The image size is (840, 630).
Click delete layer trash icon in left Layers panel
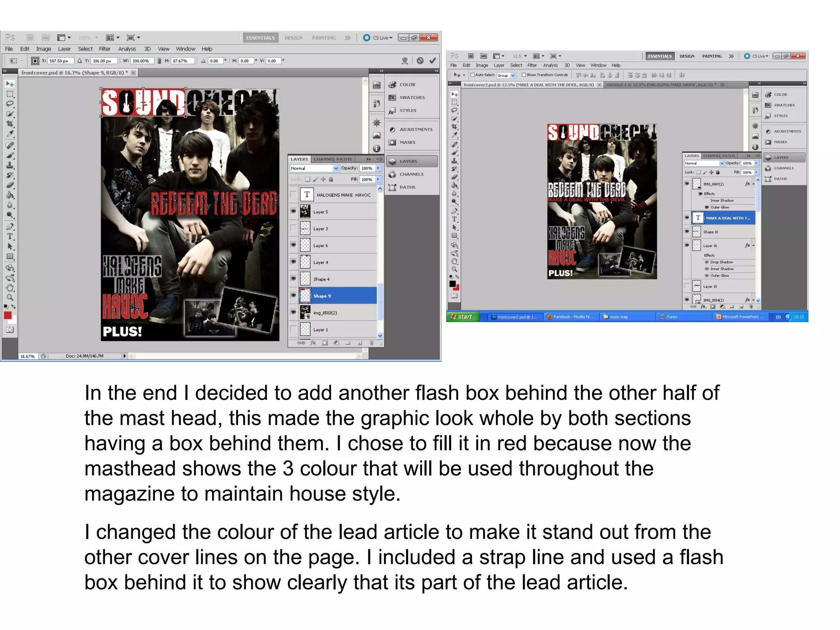pos(372,343)
